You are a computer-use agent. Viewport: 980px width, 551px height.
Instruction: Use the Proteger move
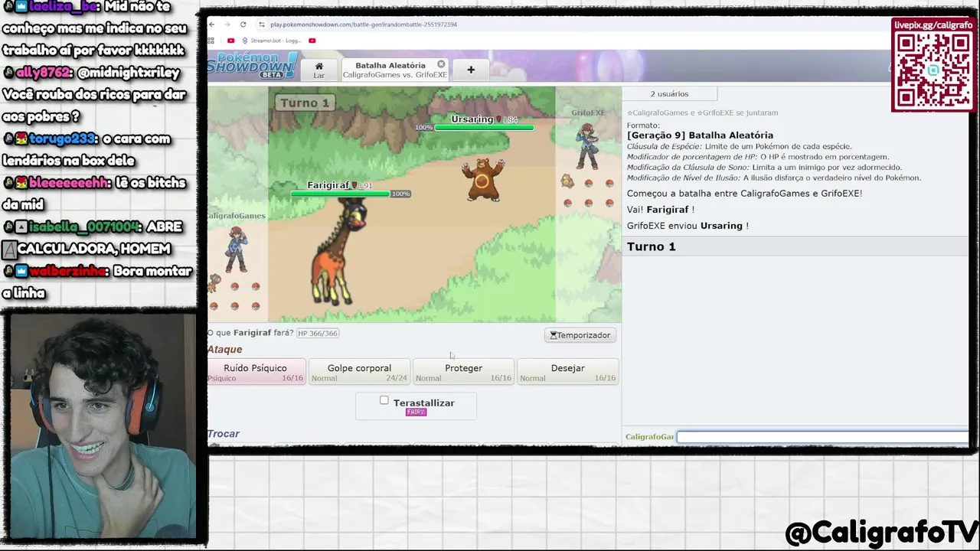(x=463, y=372)
